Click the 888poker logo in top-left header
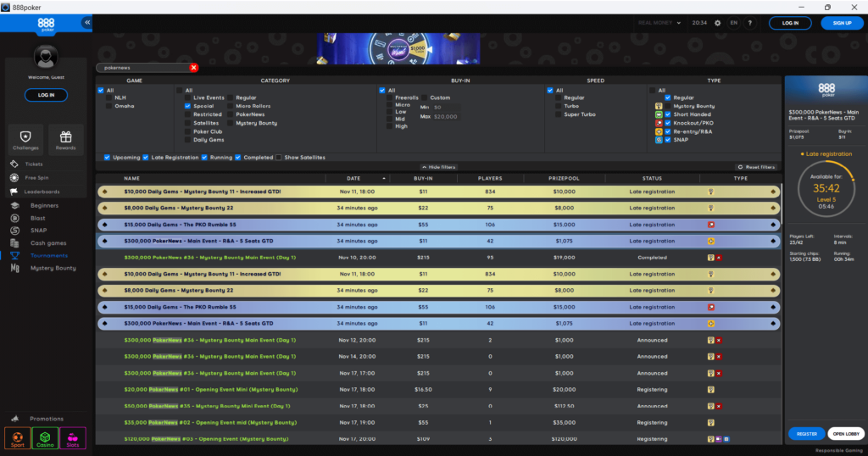Viewport: 868px width, 456px height. click(x=46, y=24)
